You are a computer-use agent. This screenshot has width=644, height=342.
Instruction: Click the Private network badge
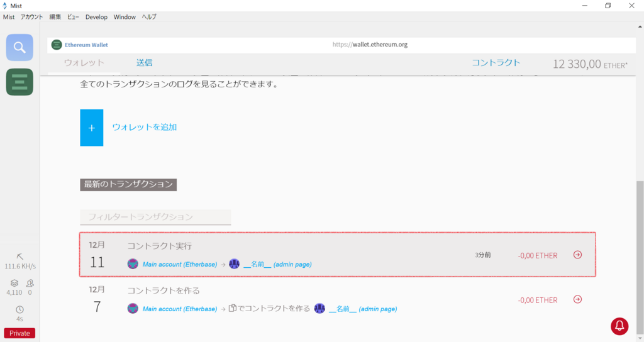(x=19, y=333)
